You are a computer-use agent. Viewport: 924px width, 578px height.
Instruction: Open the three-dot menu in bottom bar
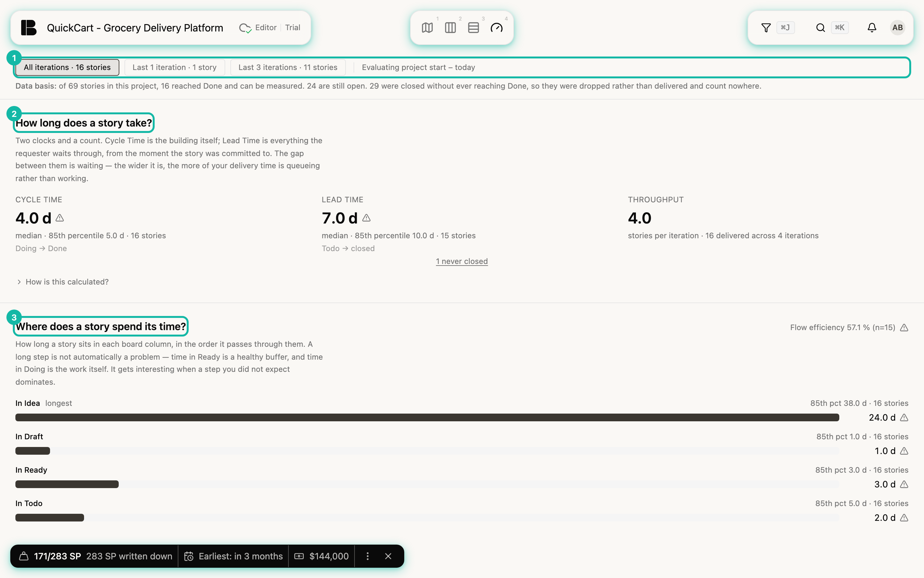(367, 556)
